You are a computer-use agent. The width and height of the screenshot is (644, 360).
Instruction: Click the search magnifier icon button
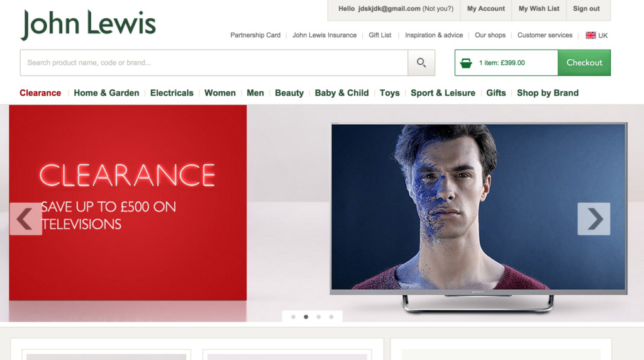(421, 63)
